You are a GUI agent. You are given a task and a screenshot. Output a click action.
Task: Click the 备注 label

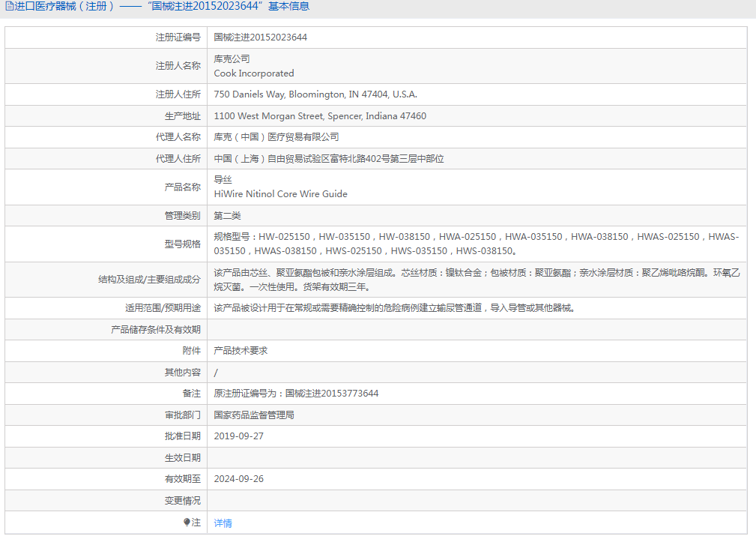point(191,394)
